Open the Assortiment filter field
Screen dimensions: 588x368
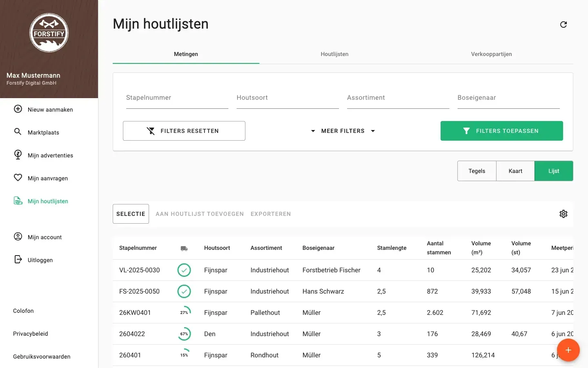point(398,98)
